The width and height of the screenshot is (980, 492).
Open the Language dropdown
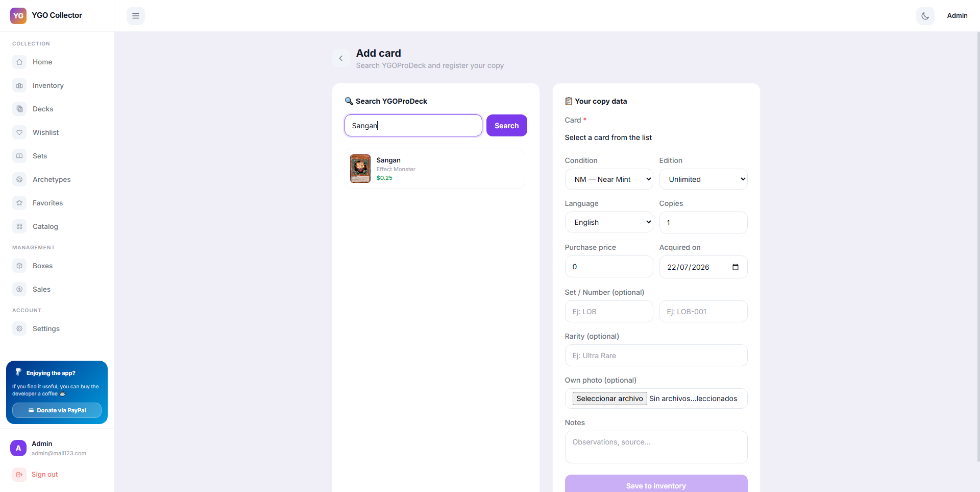click(x=609, y=222)
